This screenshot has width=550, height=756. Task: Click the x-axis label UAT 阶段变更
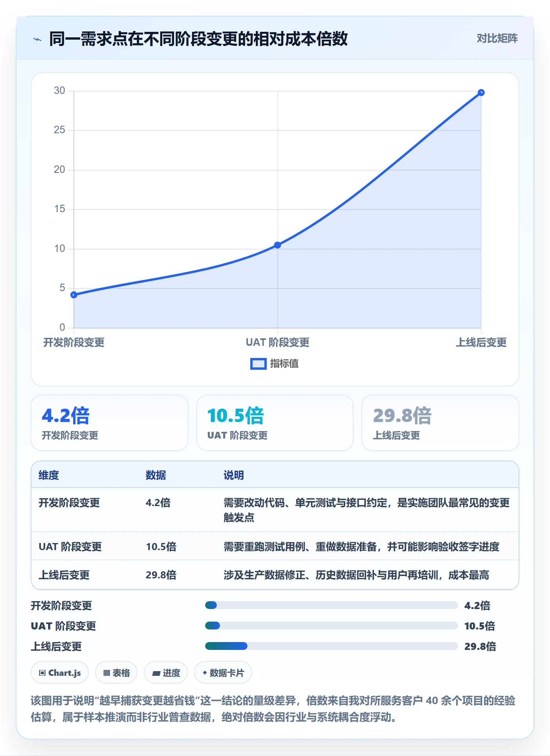278,342
